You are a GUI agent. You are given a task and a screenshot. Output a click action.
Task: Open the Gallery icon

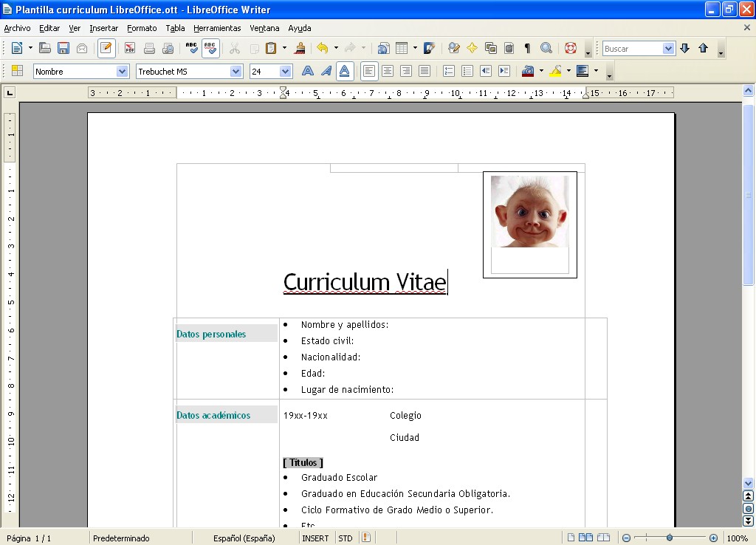pos(491,48)
